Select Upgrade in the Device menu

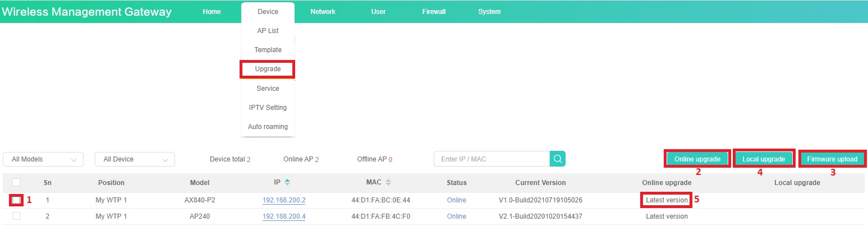(x=268, y=69)
